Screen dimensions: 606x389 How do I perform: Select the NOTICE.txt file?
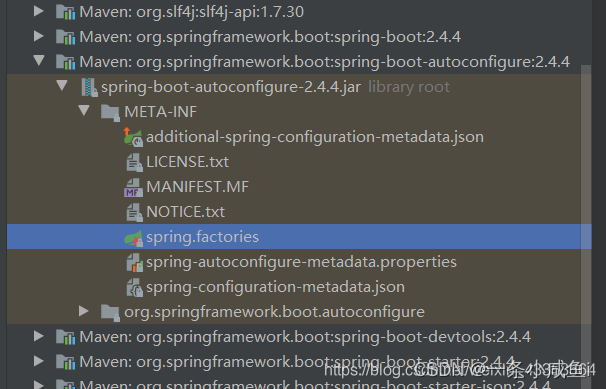[186, 212]
